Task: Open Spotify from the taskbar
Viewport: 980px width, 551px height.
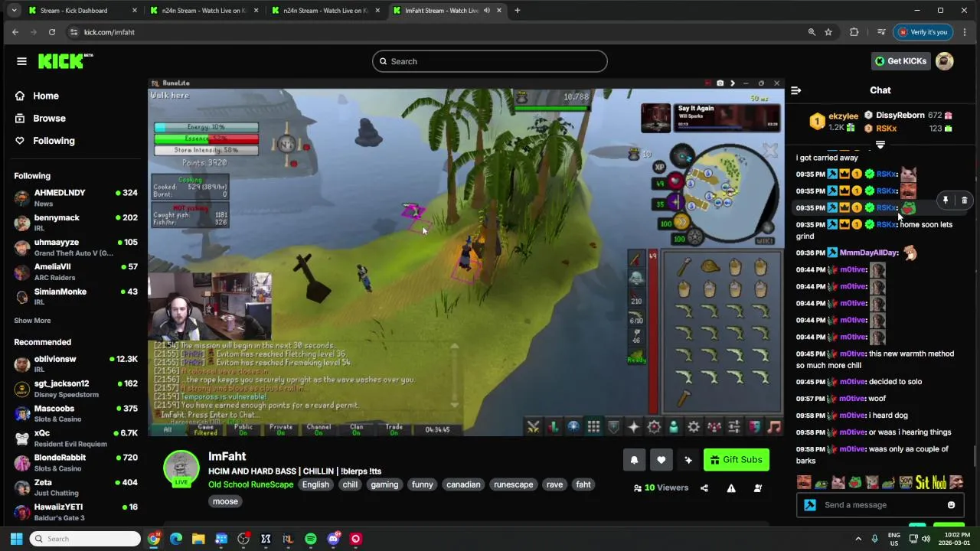Action: (x=311, y=539)
